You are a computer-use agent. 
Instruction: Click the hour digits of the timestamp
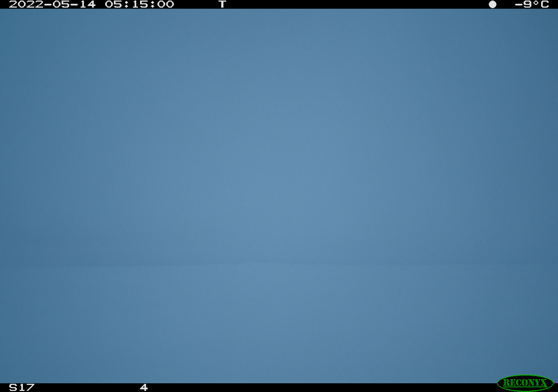click(x=113, y=4)
